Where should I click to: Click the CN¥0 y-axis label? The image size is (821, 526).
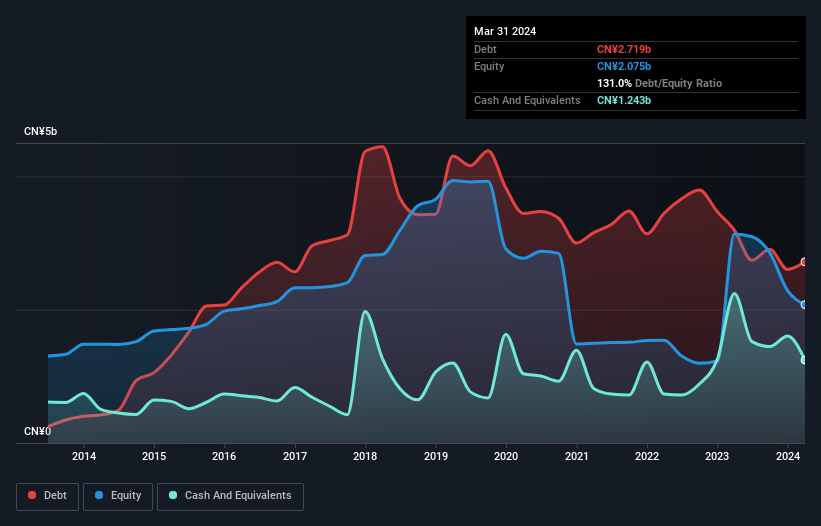pos(38,431)
